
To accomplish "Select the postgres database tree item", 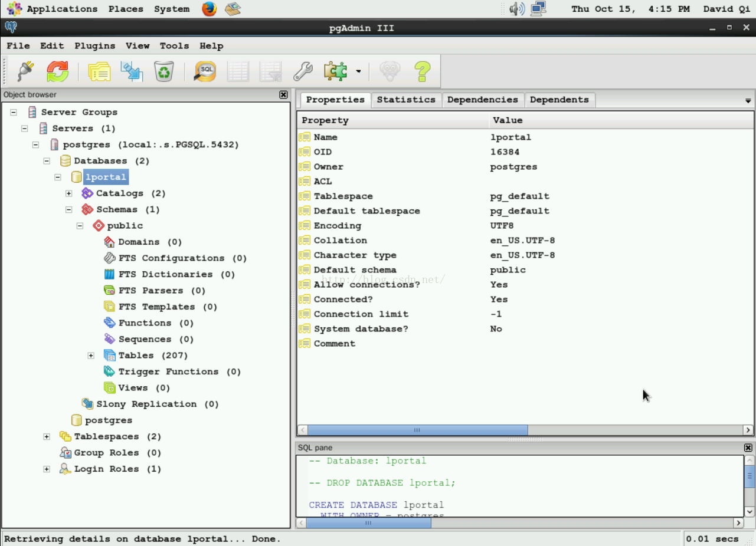I will (x=109, y=420).
